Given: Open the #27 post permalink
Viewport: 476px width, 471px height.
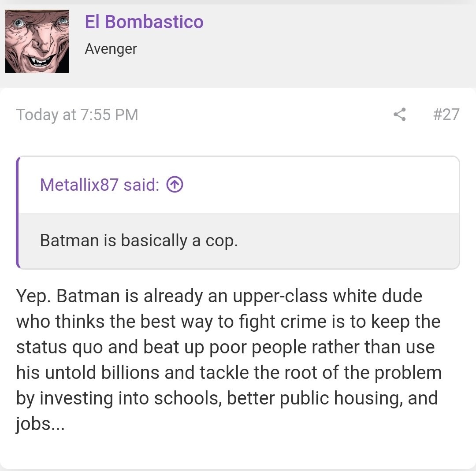Looking at the screenshot, I should (446, 115).
